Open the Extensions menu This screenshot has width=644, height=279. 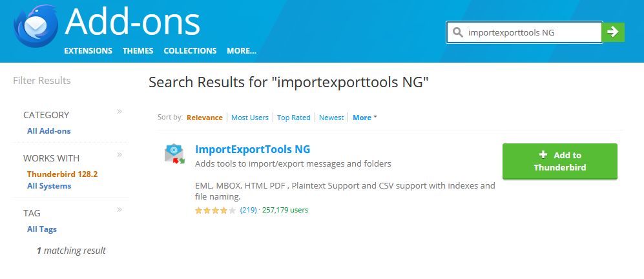click(x=88, y=51)
